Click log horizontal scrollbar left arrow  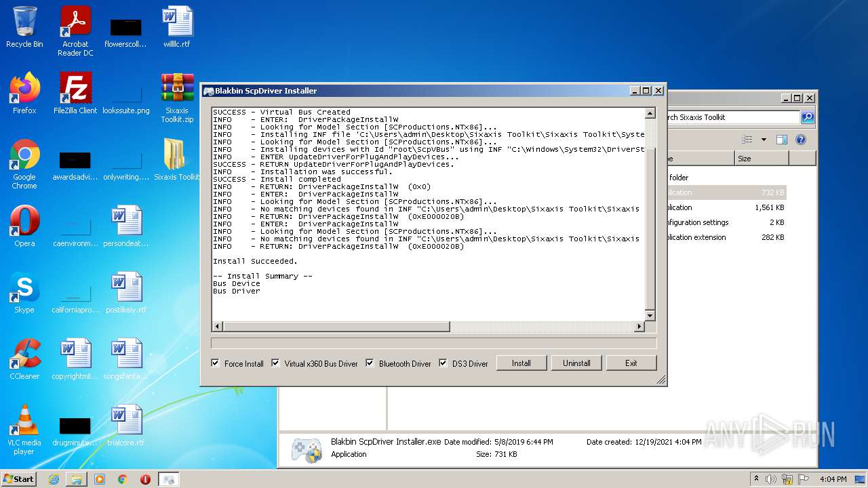pyautogui.click(x=218, y=327)
